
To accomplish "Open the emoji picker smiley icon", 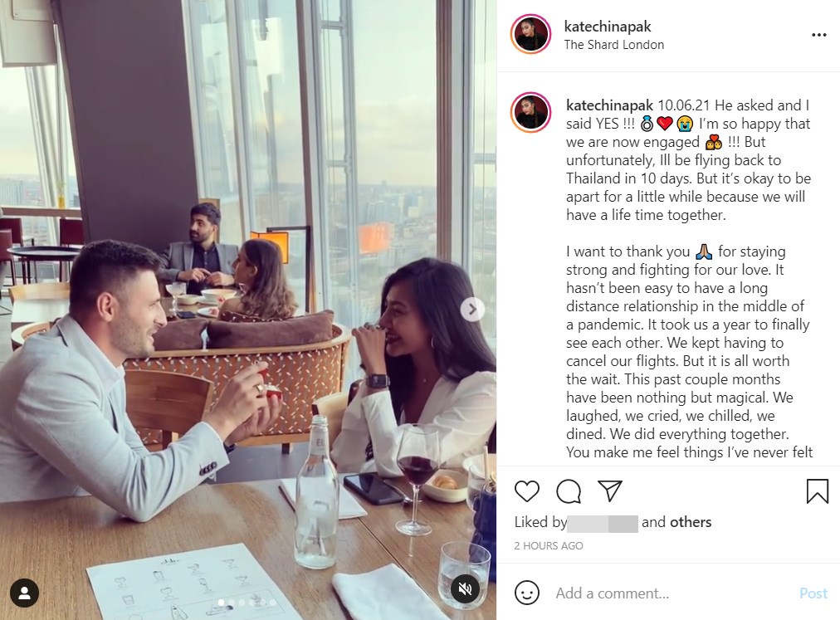I will (x=526, y=593).
